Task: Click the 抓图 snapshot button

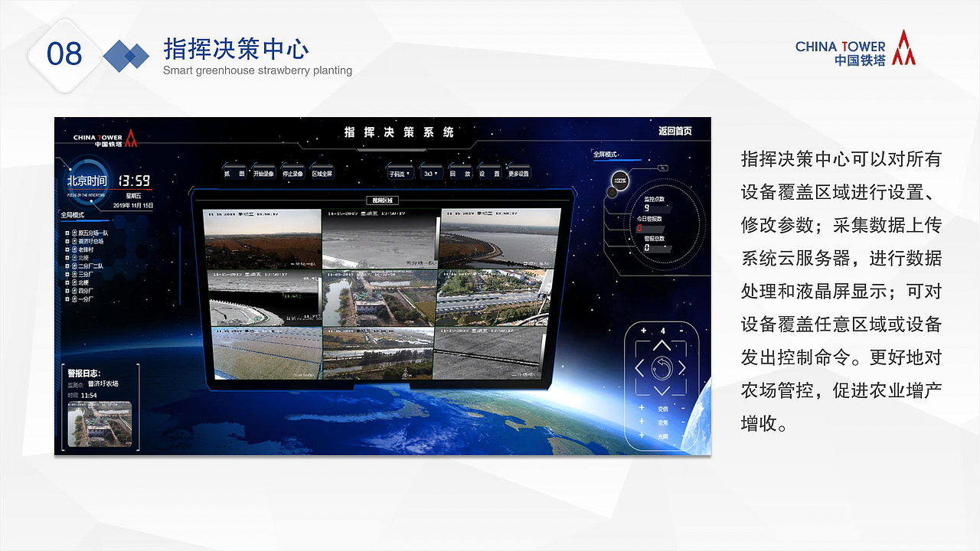Action: [x=235, y=174]
